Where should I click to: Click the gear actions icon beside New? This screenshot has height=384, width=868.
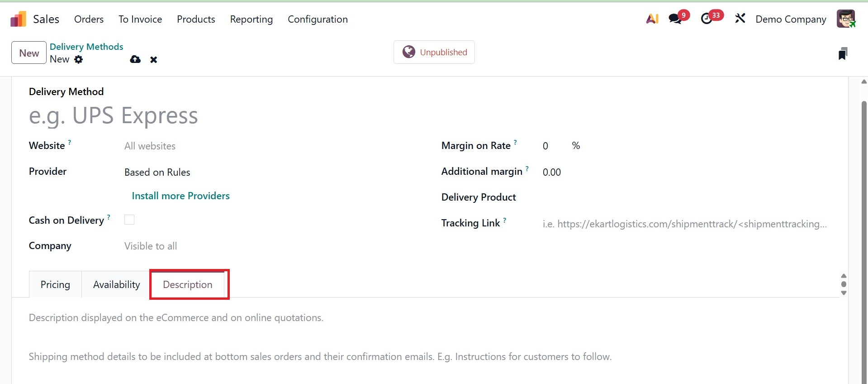pyautogui.click(x=79, y=59)
